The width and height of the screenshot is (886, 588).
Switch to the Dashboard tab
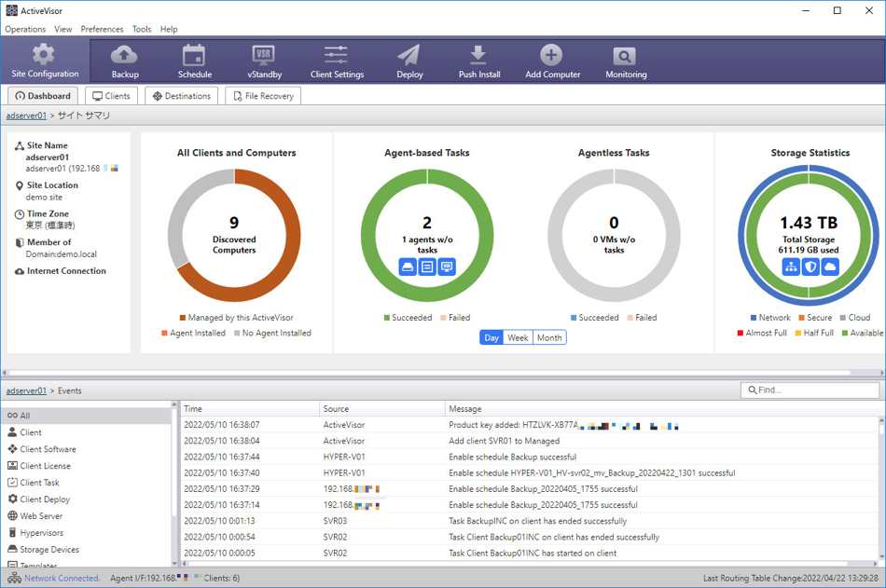pos(43,96)
